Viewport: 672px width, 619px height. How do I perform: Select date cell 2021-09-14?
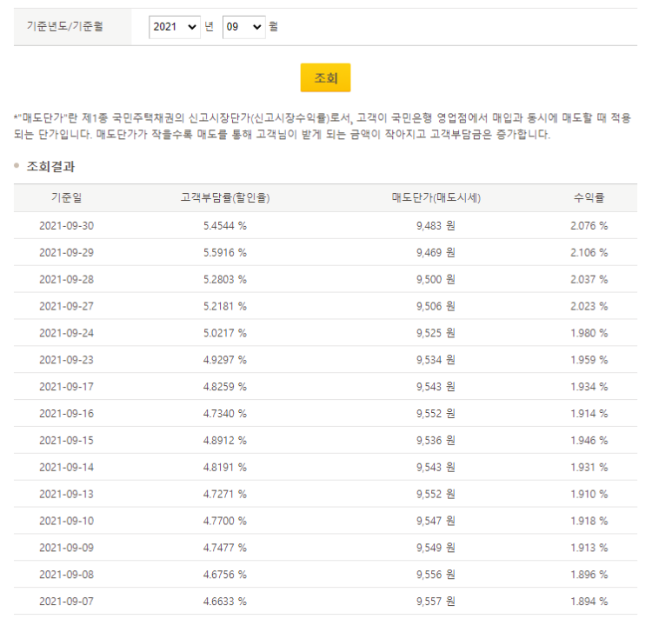66,467
